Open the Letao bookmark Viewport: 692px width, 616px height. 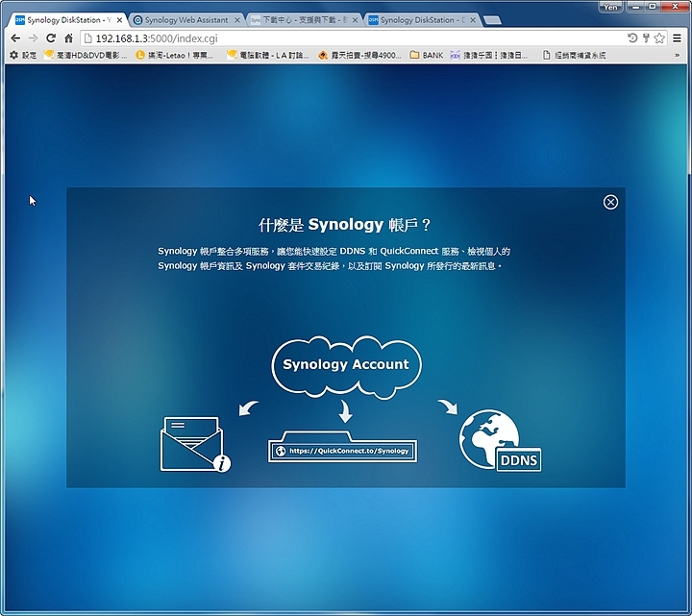174,55
